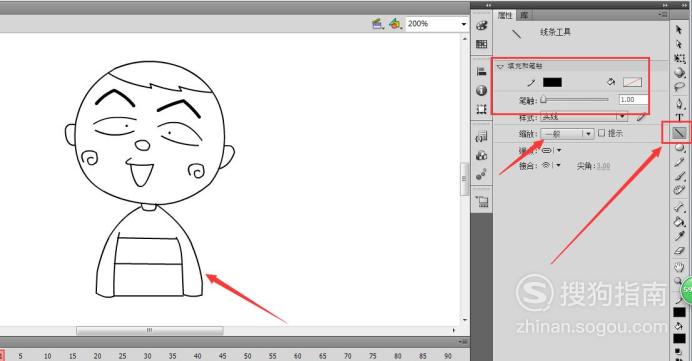Open the Color panel from the dock
This screenshot has height=361, width=692.
[x=481, y=26]
